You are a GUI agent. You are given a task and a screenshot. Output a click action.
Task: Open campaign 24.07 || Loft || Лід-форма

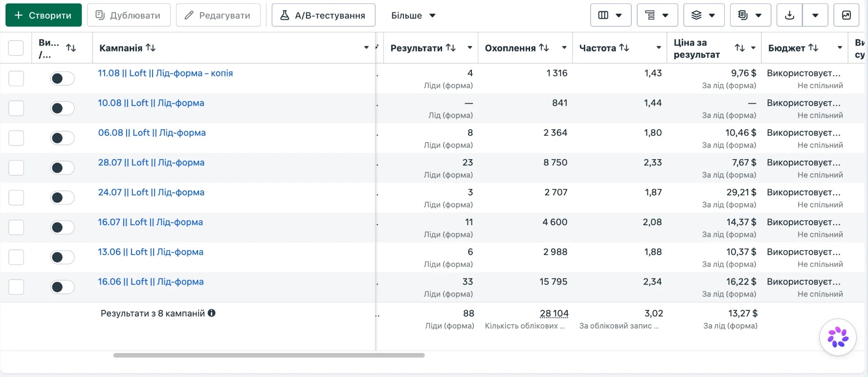[151, 192]
